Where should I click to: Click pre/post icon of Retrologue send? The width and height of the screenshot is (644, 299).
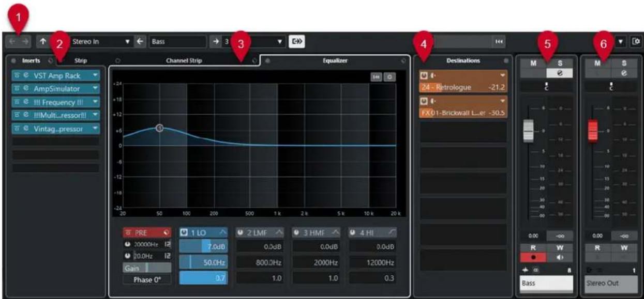click(x=432, y=76)
